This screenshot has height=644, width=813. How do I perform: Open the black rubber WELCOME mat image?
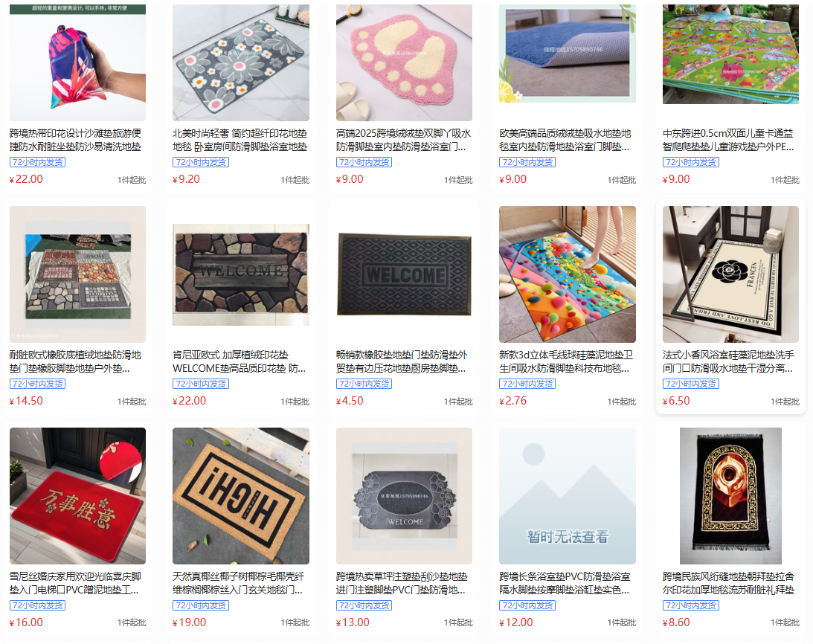pos(404,274)
